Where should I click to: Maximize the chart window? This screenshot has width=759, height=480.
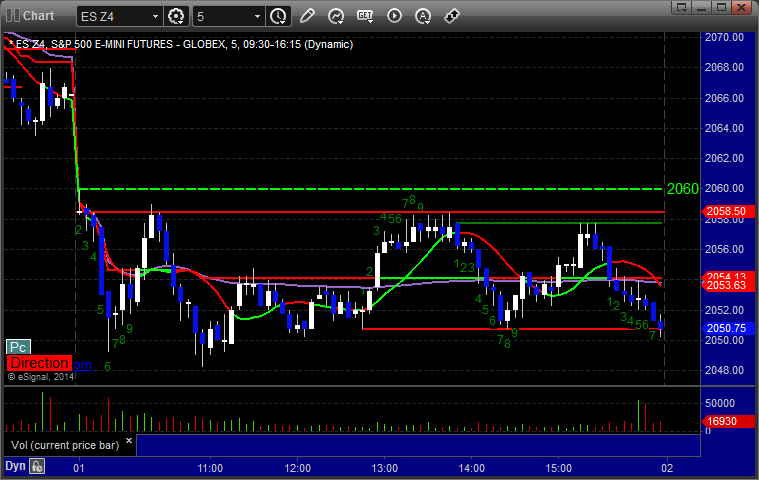[721, 7]
